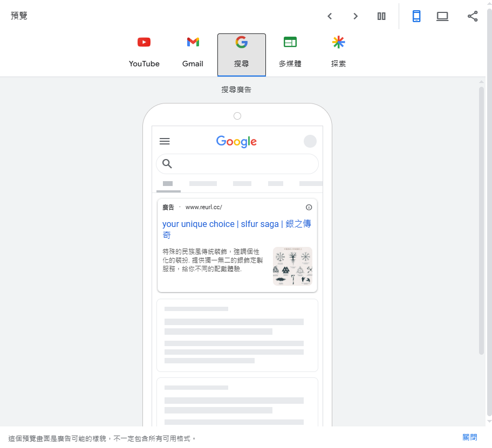Select the 探索 preview tab
The image size is (492, 448).
point(338,52)
